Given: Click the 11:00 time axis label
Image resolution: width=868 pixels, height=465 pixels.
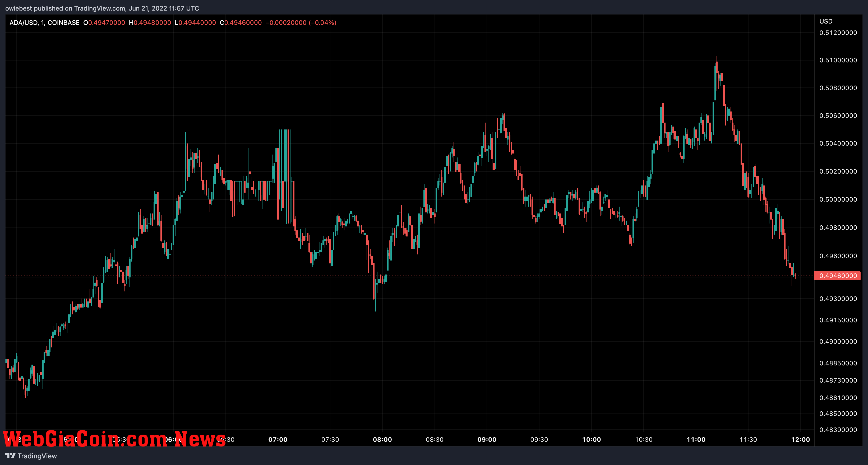Looking at the screenshot, I should [x=696, y=439].
